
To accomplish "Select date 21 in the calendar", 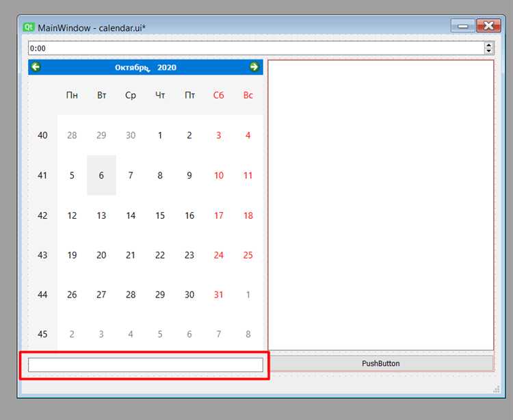I will 131,255.
